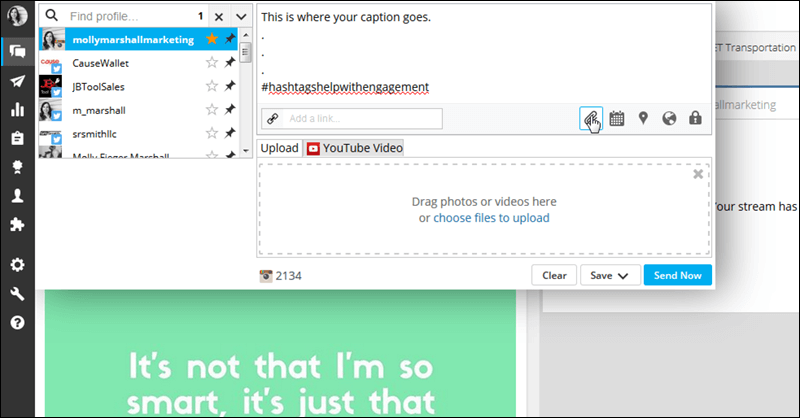Open the Assignments clipboard sidebar icon
Image resolution: width=800 pixels, height=418 pixels.
pos(17,138)
